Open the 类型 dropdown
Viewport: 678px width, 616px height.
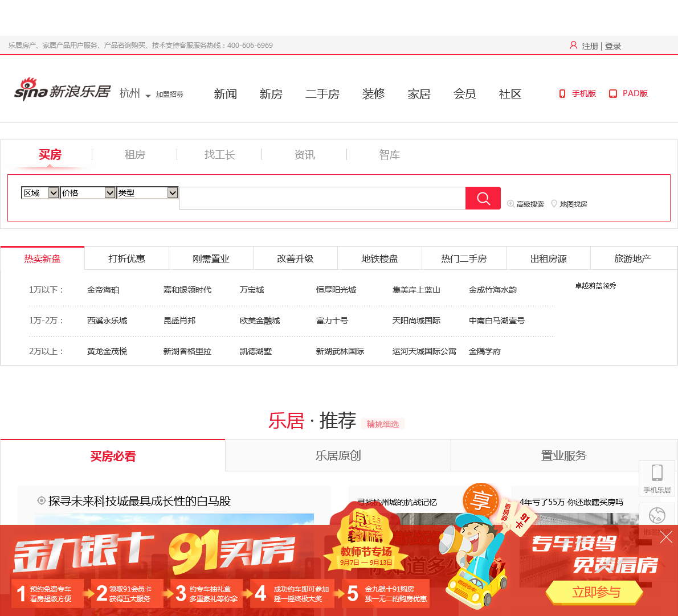click(147, 192)
